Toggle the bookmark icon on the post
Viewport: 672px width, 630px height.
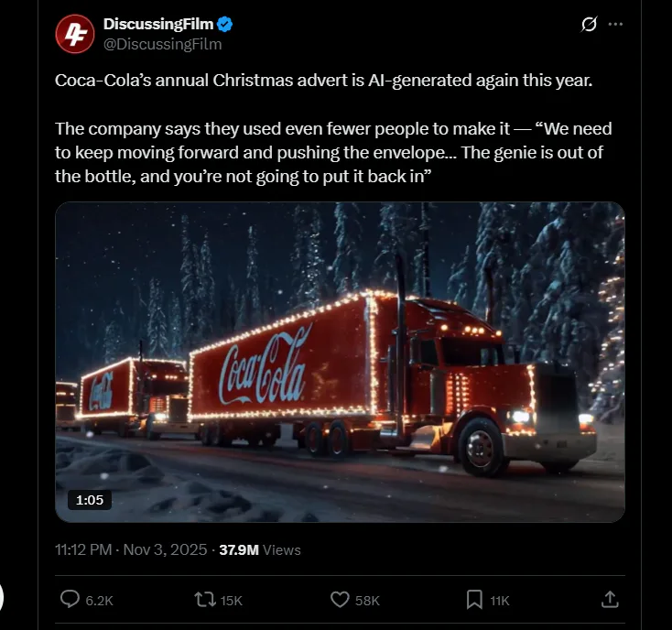coord(474,600)
